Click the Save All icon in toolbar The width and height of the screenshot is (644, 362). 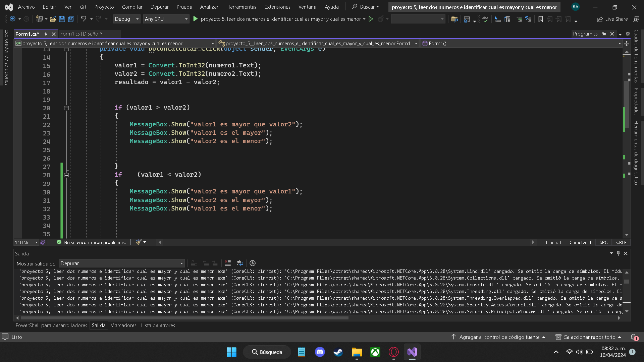[x=71, y=19]
